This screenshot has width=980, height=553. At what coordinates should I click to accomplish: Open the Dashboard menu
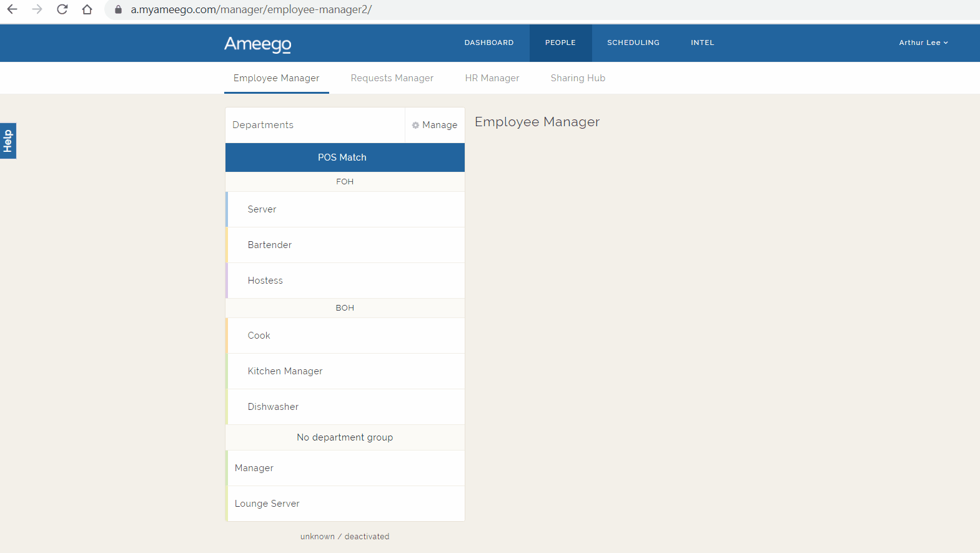pyautogui.click(x=488, y=42)
